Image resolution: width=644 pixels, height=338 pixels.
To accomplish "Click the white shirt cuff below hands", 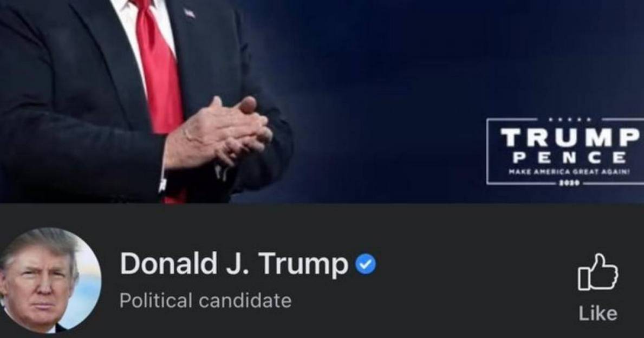I will pos(162,184).
